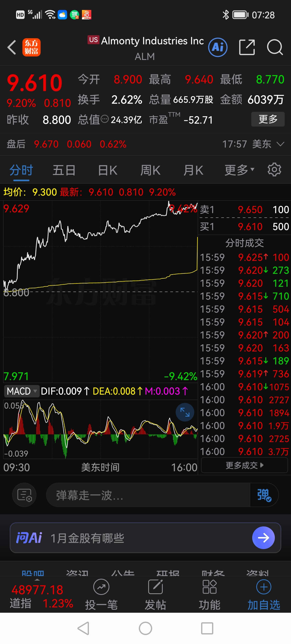Expand chart with fullscreen arrows icon
This screenshot has width=291, height=644.
tap(185, 412)
